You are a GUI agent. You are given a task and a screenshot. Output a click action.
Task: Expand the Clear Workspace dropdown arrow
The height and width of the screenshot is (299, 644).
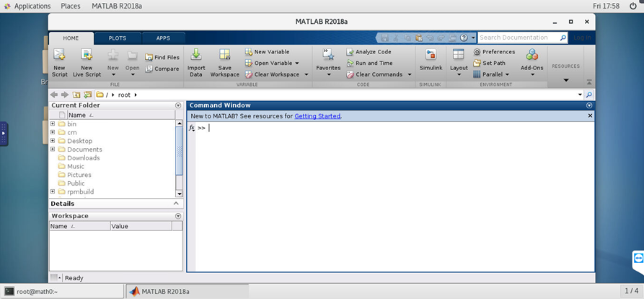point(306,74)
